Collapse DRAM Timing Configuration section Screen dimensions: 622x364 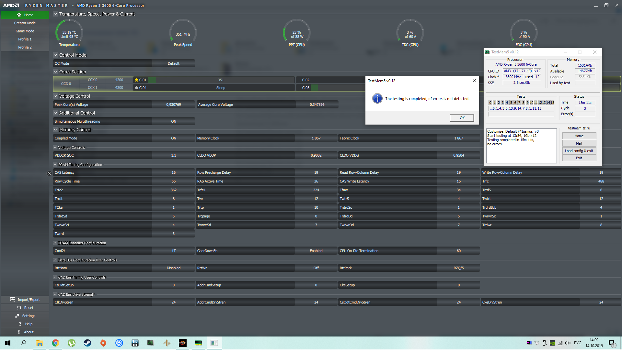pos(55,165)
